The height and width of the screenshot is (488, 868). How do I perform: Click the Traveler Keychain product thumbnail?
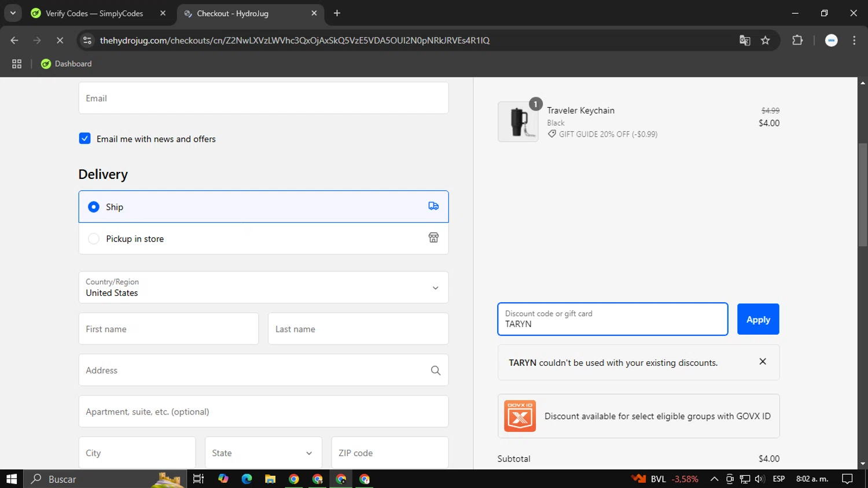518,122
